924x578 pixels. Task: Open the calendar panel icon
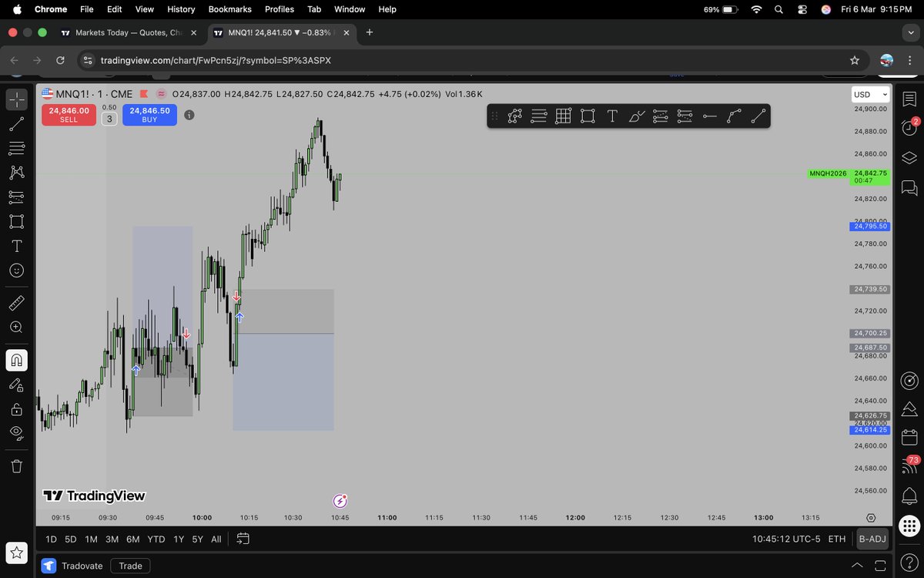(x=909, y=437)
